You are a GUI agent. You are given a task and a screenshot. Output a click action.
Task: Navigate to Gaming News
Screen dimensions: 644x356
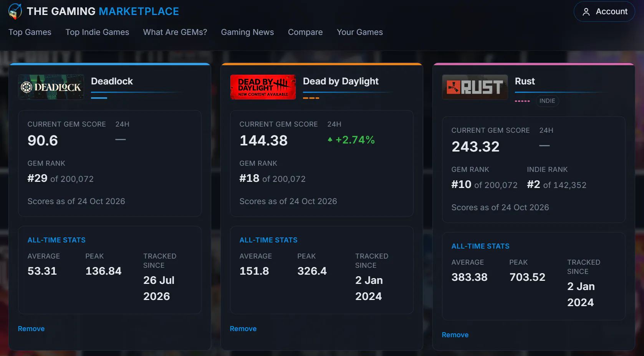point(247,32)
